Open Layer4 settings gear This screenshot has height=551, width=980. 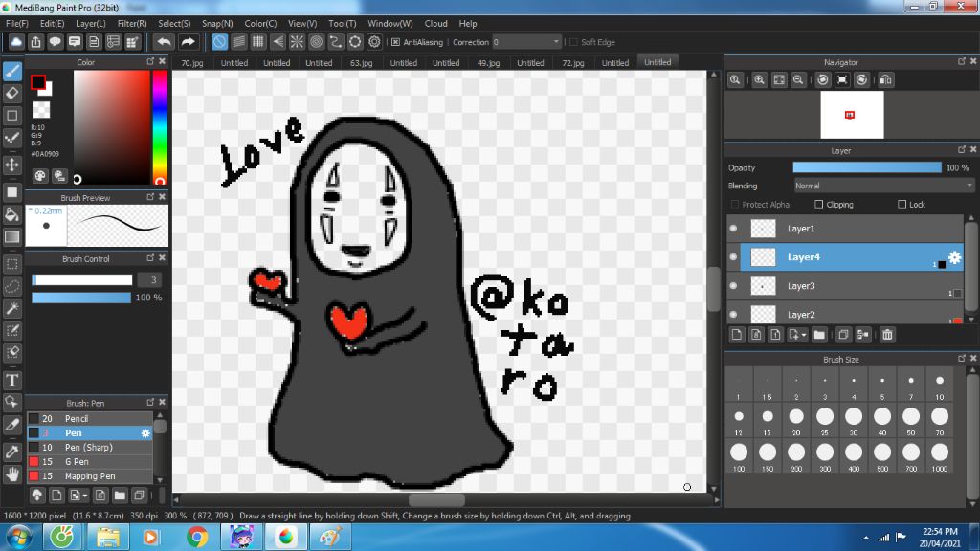[x=954, y=256]
